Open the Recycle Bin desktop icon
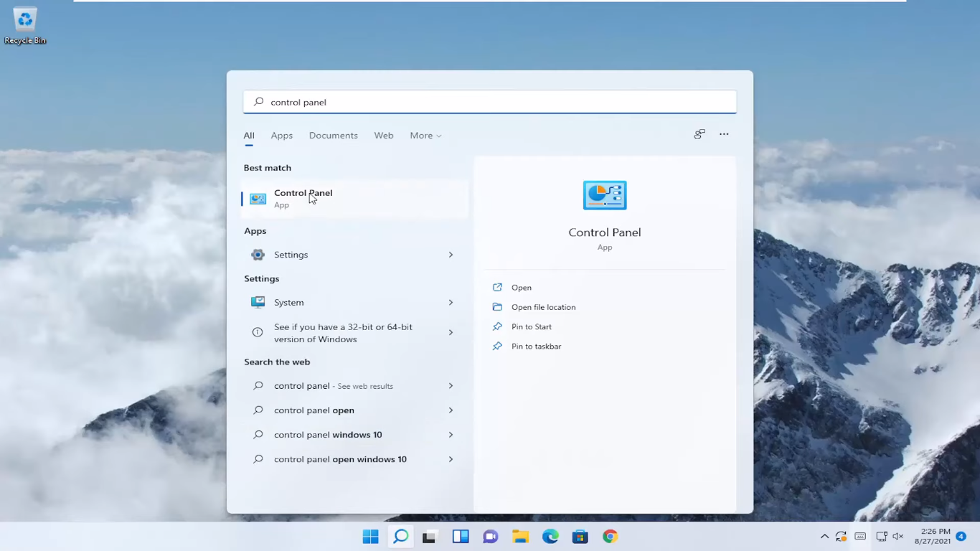This screenshot has height=551, width=980. click(25, 27)
